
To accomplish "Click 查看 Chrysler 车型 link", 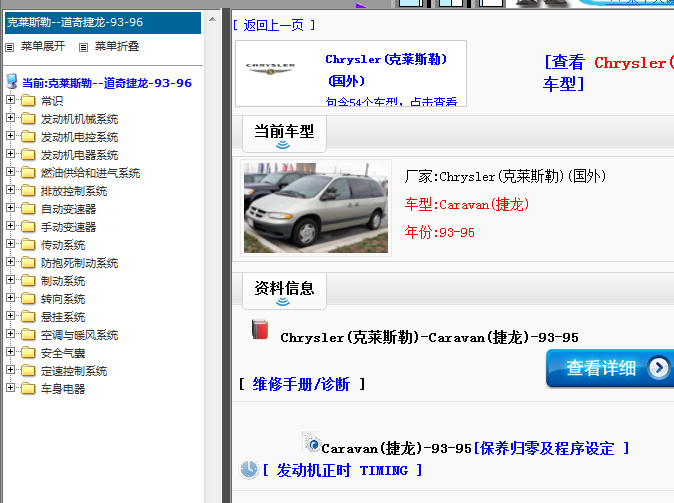I will [608, 73].
